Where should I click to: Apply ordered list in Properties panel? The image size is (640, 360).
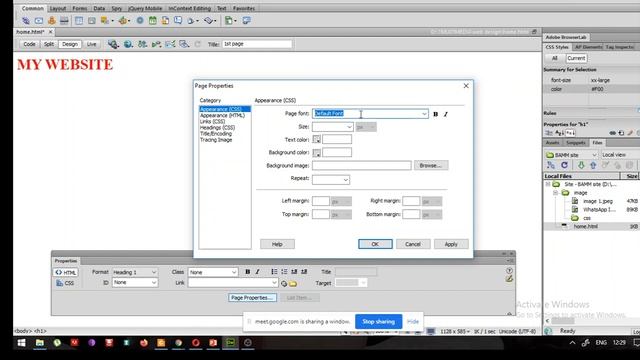click(284, 272)
